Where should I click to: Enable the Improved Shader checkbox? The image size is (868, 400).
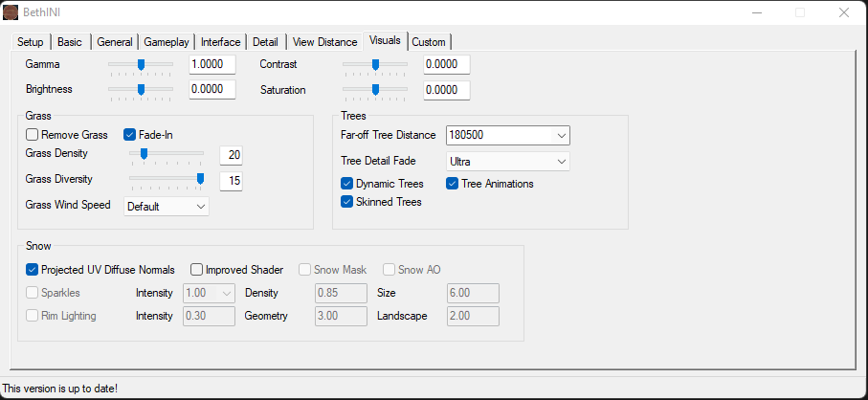(x=197, y=270)
